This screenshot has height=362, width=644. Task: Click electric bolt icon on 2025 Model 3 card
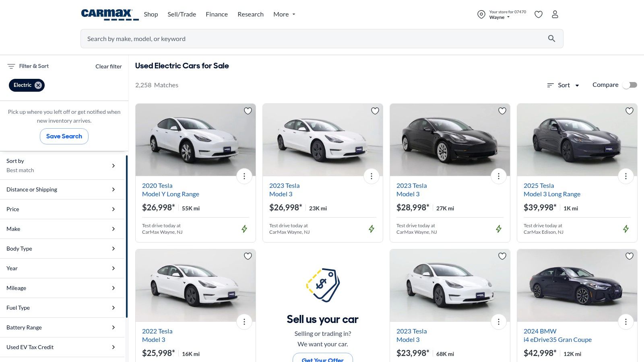tap(626, 229)
